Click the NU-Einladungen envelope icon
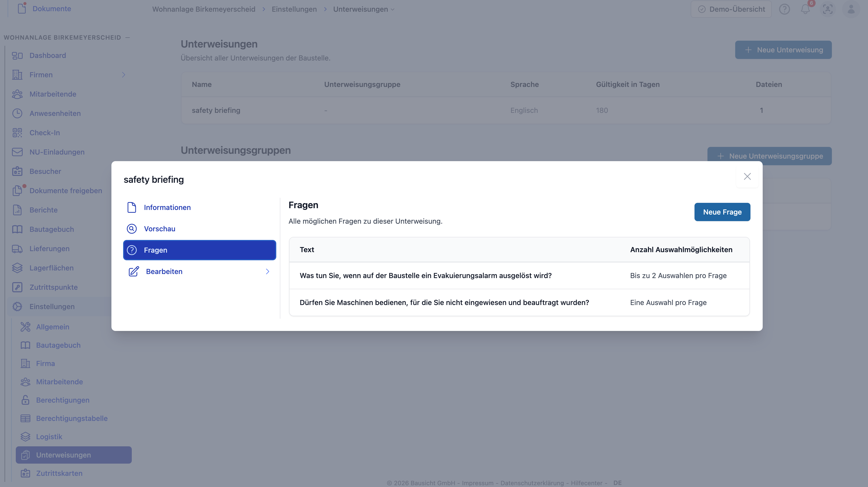This screenshot has width=868, height=487. (17, 152)
